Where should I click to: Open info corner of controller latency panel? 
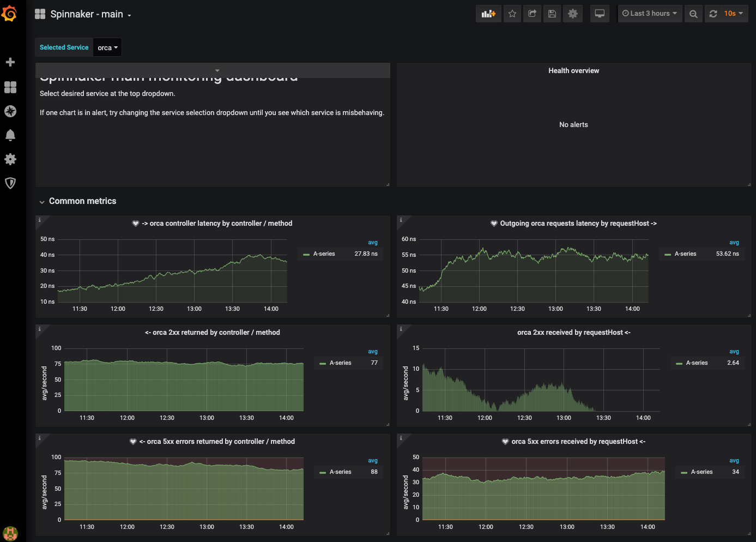coord(39,220)
